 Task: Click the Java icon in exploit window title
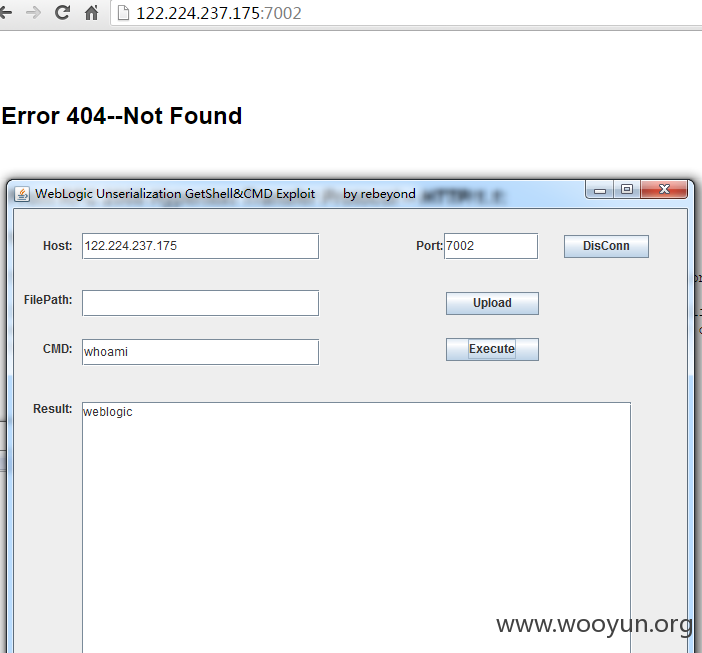(22, 194)
